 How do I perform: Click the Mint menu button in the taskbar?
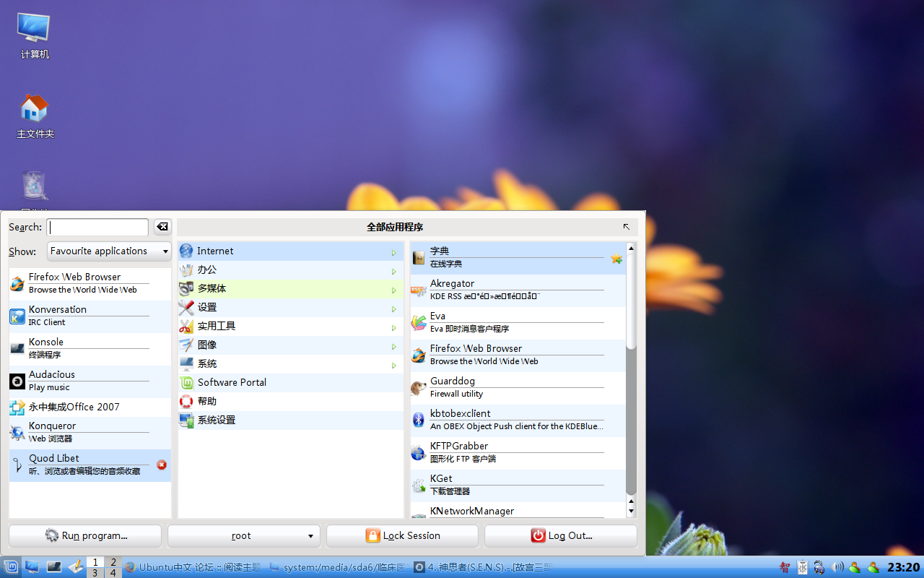11,567
